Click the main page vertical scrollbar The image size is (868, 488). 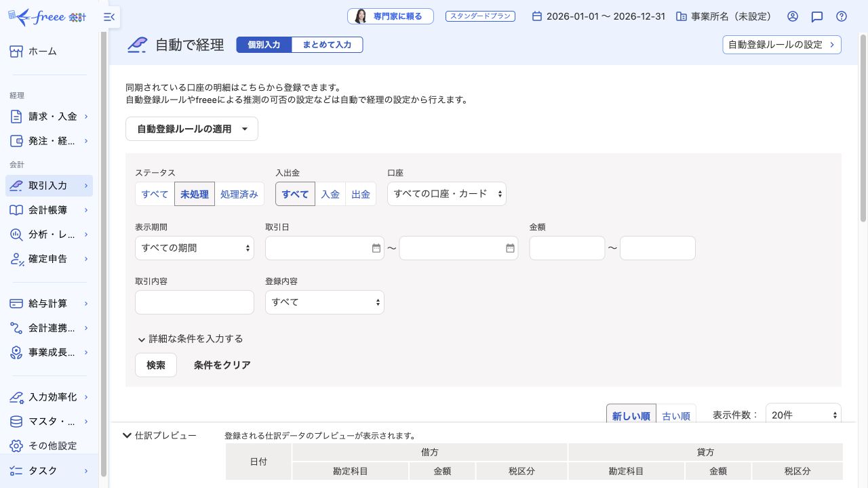(863, 129)
